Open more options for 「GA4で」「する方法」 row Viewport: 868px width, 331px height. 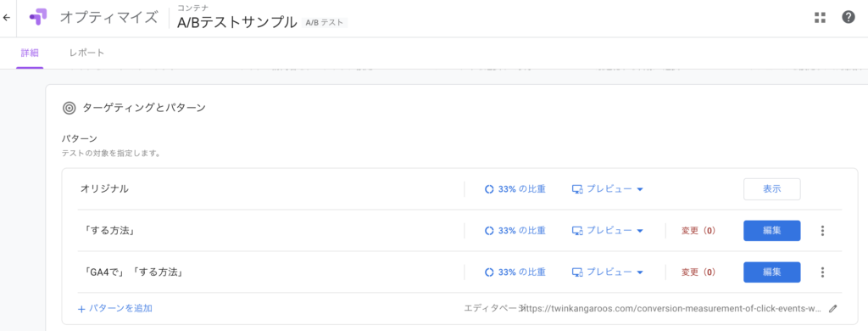[822, 272]
